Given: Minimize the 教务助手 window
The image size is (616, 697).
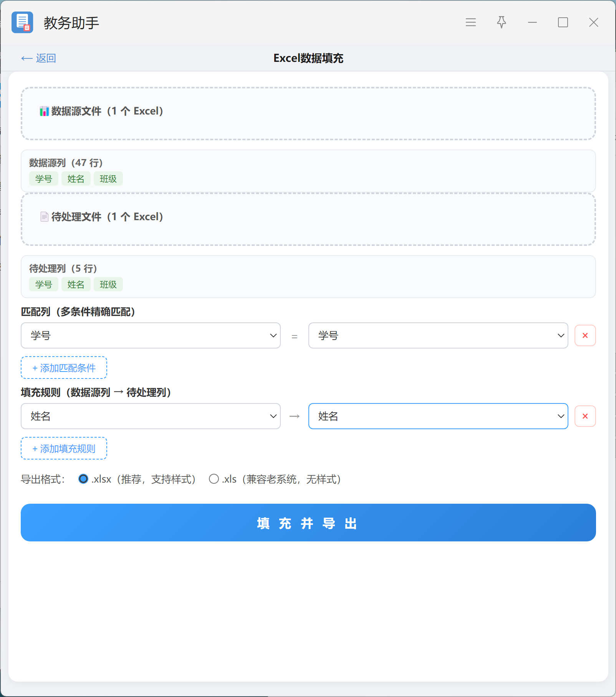Looking at the screenshot, I should click(x=532, y=22).
